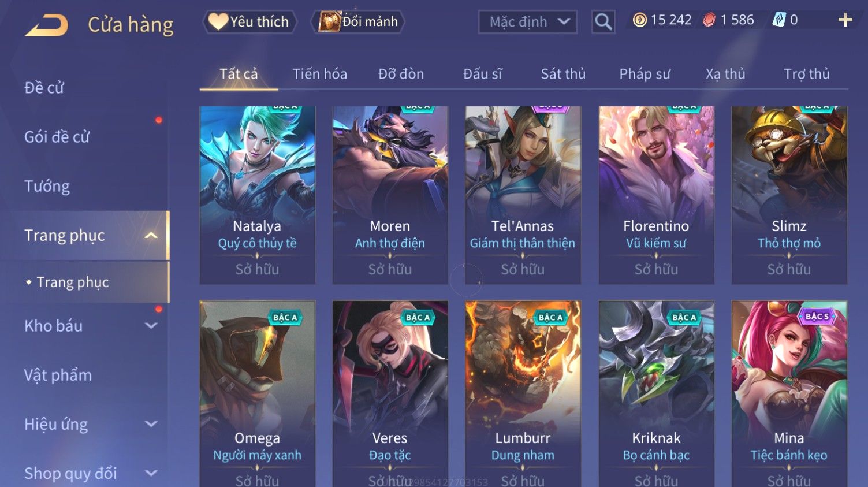Select Mina Tiệc bánh kẹo skin card
This screenshot has height=487, width=868.
(x=789, y=394)
